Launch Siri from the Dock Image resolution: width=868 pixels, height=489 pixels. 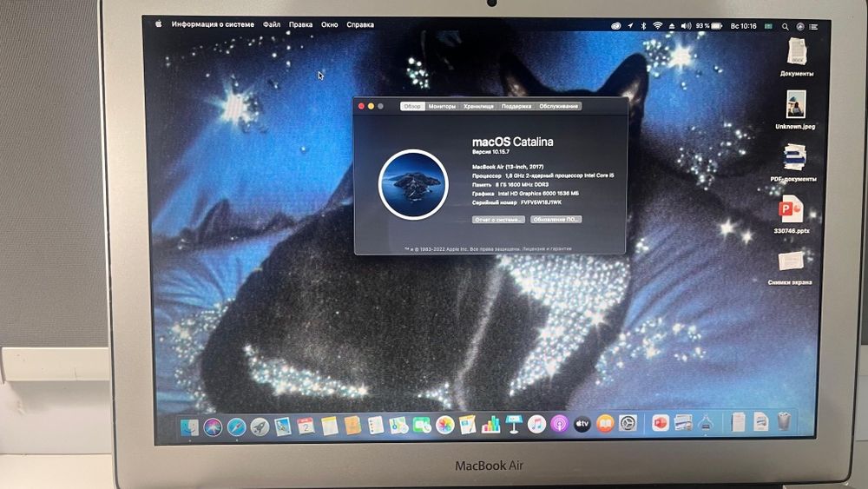click(x=213, y=426)
